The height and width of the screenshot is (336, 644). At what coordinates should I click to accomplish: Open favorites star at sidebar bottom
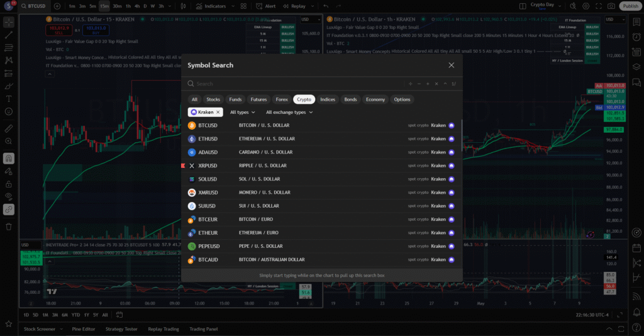coord(9,324)
